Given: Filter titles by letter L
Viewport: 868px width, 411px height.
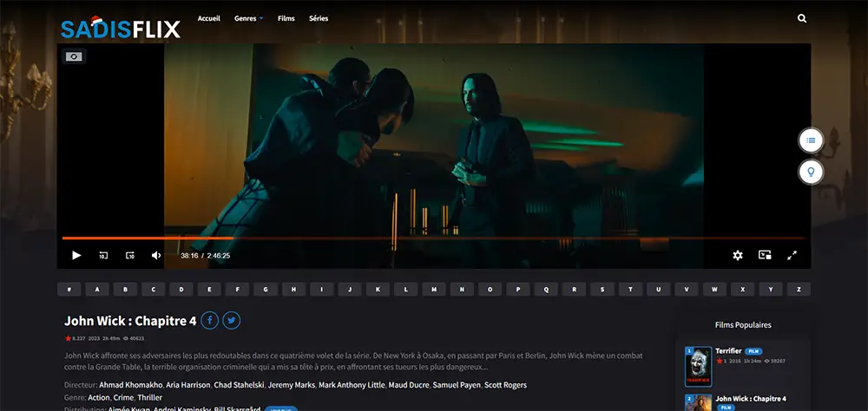Looking at the screenshot, I should 405,290.
